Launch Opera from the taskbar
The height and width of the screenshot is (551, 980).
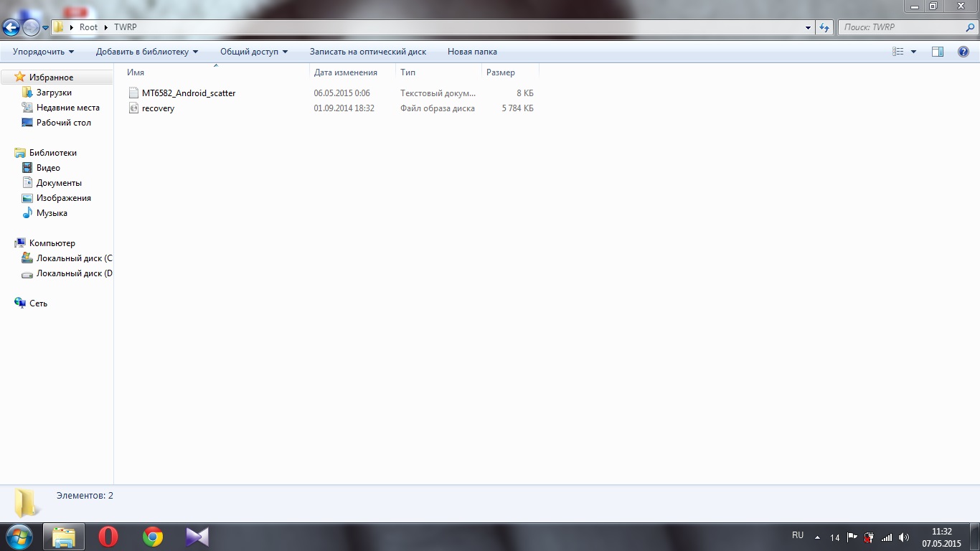point(108,537)
